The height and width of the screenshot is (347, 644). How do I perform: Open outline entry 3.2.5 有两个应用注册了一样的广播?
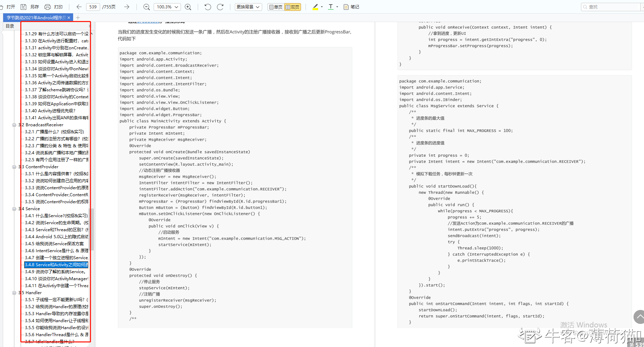[x=56, y=160]
